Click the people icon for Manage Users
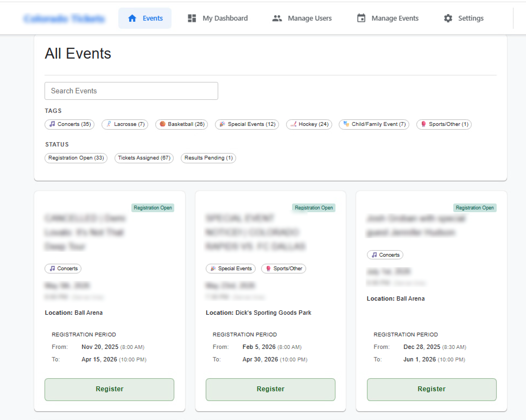 click(277, 18)
